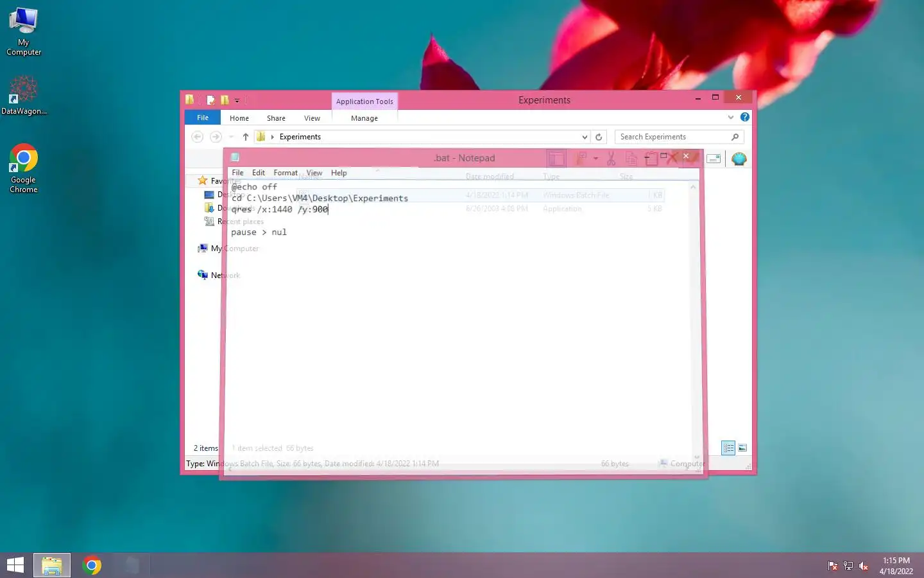Image resolution: width=924 pixels, height=578 pixels.
Task: Switch to the Share ribbon tab in Explorer
Action: (x=276, y=118)
